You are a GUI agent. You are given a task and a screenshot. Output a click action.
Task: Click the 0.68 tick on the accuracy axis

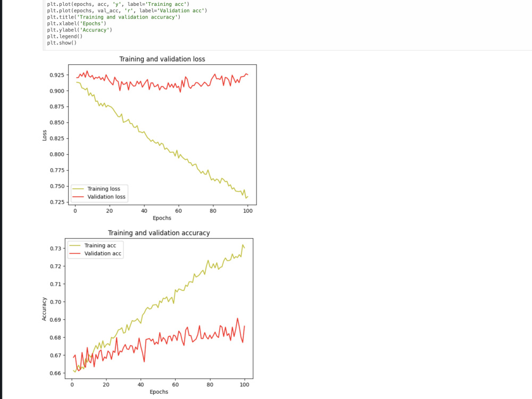pyautogui.click(x=56, y=338)
